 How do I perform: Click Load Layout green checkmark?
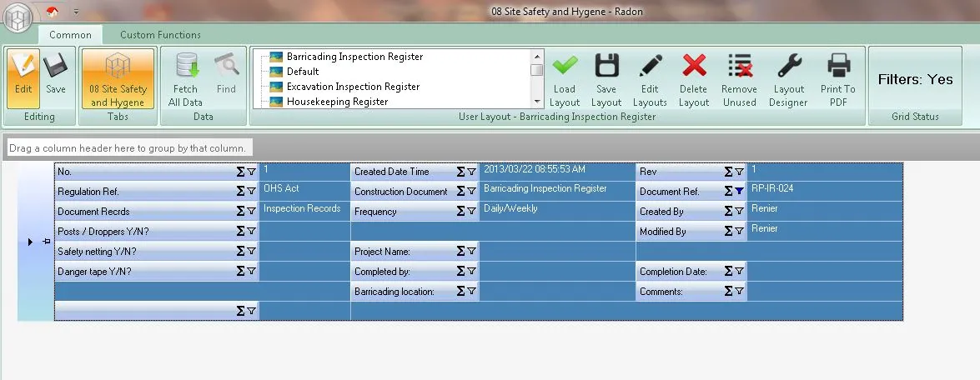(x=565, y=65)
